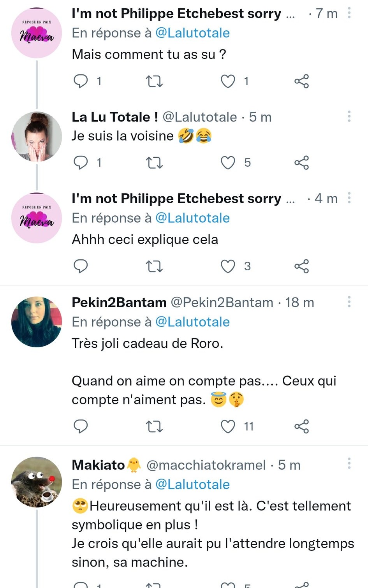Retweet the "Mais comment tu as su ?" tweet
Viewport: 368px width, 588px height.
click(154, 81)
